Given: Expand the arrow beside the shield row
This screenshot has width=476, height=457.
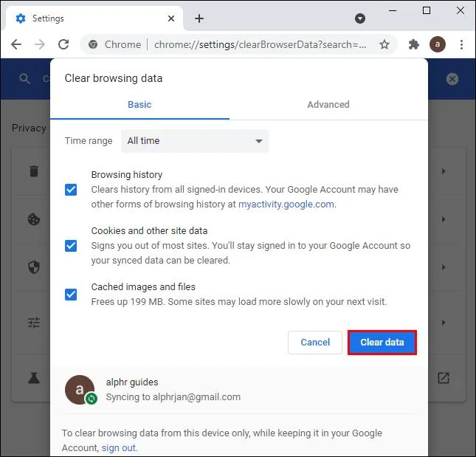Looking at the screenshot, I should click(x=444, y=267).
